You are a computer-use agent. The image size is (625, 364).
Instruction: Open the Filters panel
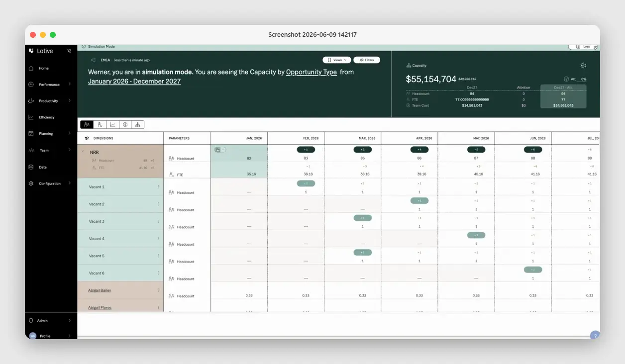point(367,60)
